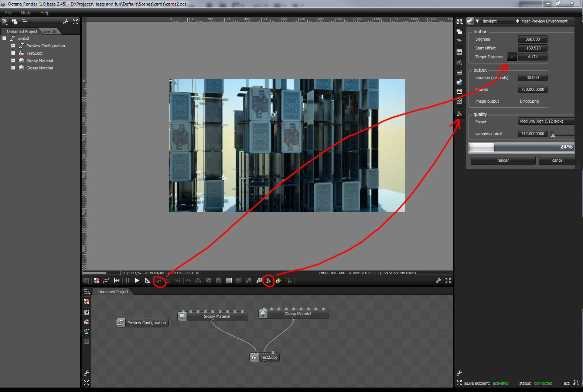
Task: Click the rendered cards preview image
Action: coord(287,145)
